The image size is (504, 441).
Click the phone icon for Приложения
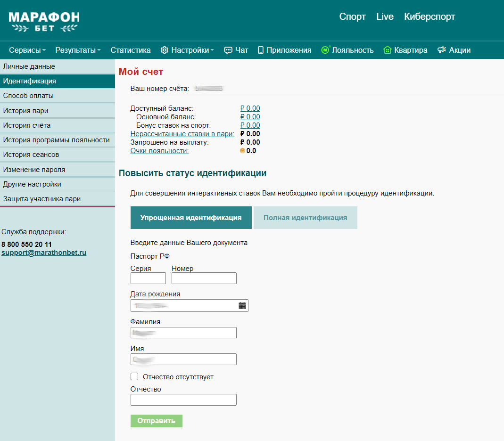click(261, 50)
